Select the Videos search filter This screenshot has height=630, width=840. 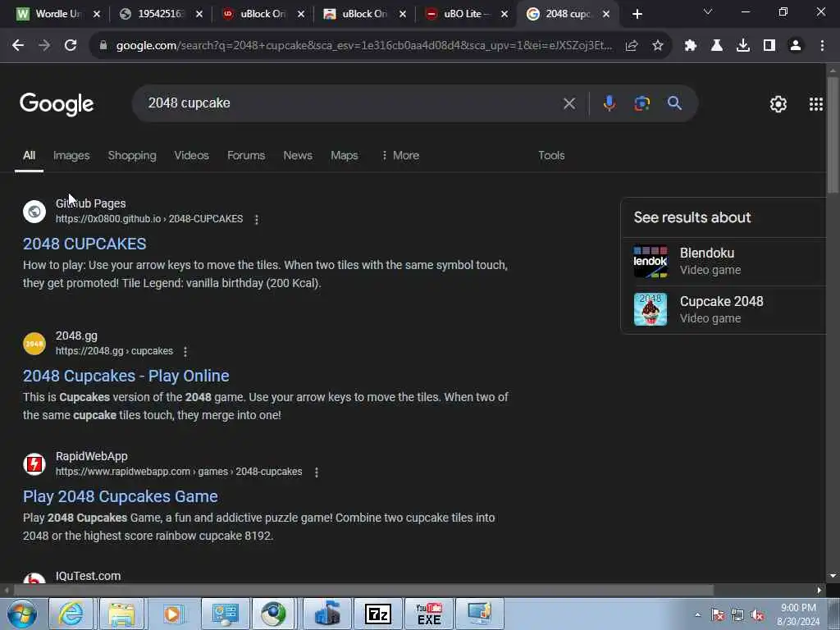click(x=191, y=155)
